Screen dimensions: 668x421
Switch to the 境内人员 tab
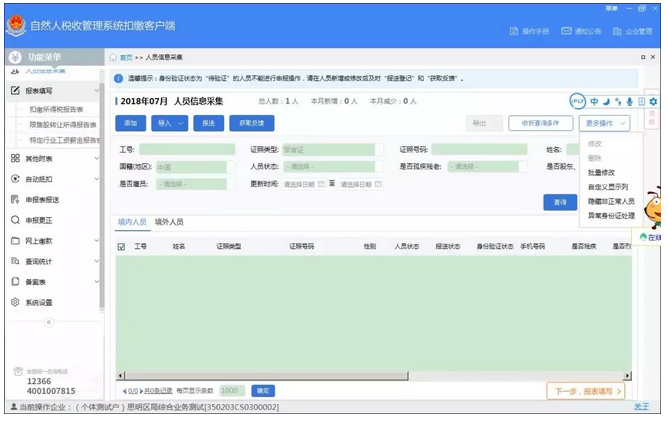coord(132,222)
